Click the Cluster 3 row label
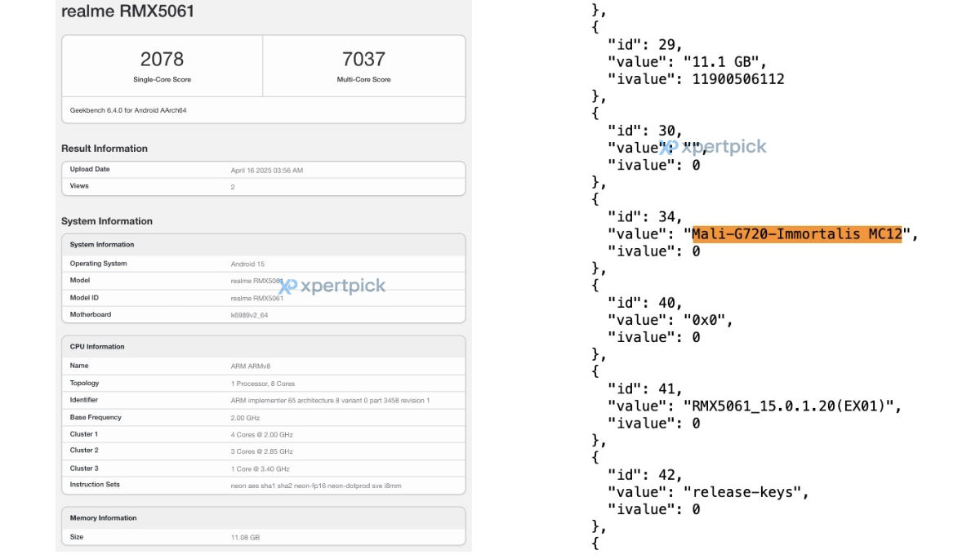980x555 pixels. pyautogui.click(x=84, y=468)
